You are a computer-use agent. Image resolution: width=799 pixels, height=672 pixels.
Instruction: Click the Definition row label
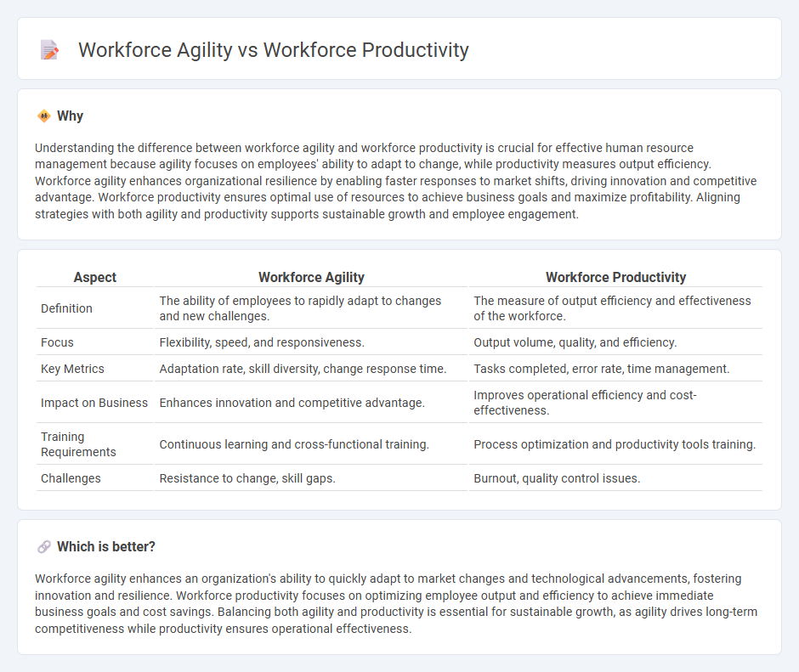pyautogui.click(x=66, y=308)
